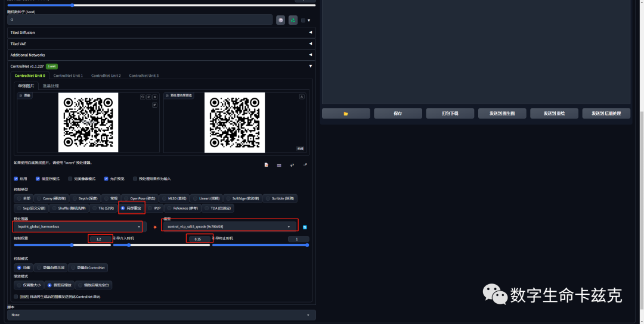Click the swap dimensions arrows icon
The image size is (644, 324).
click(x=292, y=165)
